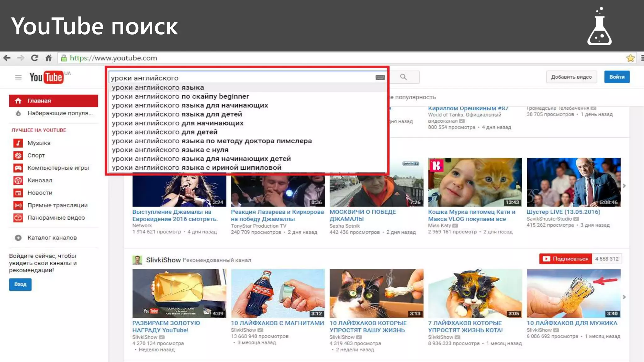This screenshot has width=644, height=362.
Task: Click the browser forward arrow
Action: click(21, 58)
